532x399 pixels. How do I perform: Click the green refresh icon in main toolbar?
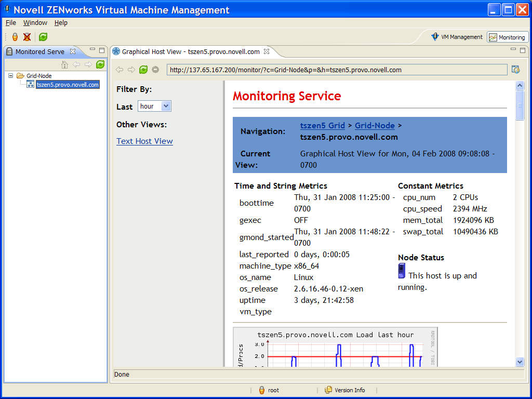click(x=43, y=37)
